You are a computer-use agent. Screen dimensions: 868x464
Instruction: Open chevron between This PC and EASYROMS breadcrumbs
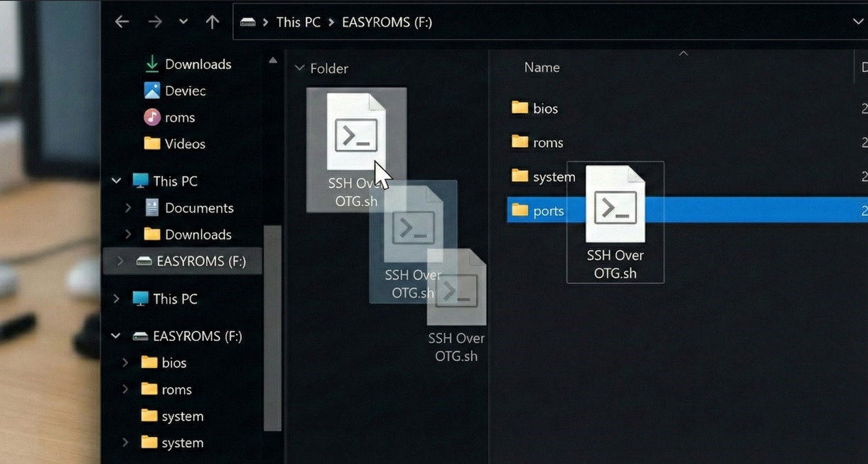coord(331,22)
